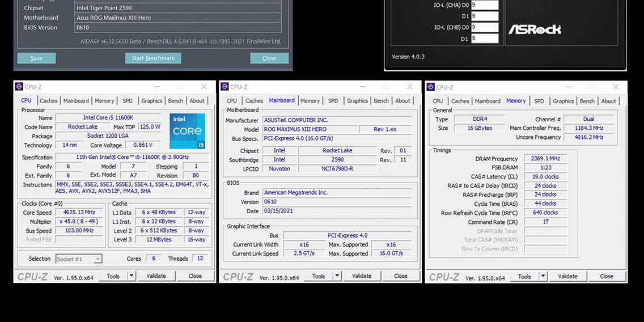Open Graphics tab in CPU window

click(x=152, y=101)
